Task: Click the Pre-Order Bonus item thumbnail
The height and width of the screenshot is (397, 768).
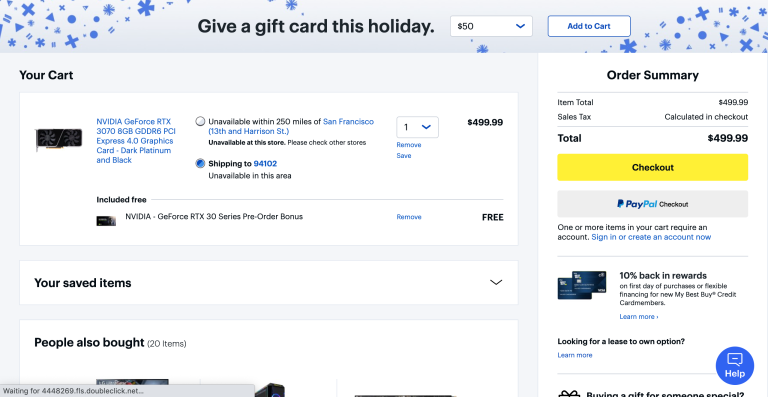Action: [106, 221]
